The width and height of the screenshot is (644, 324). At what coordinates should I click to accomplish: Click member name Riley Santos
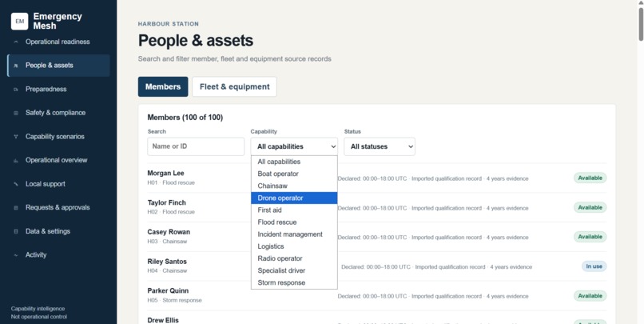click(167, 262)
